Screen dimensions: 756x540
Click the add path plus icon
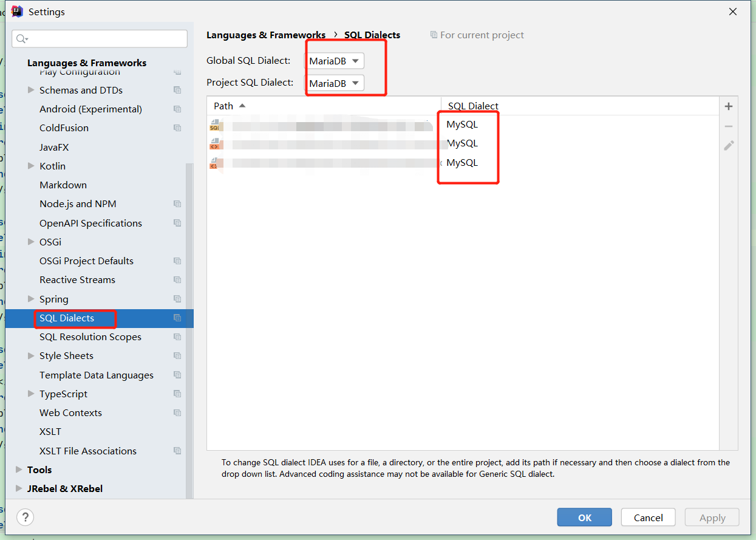coord(729,106)
